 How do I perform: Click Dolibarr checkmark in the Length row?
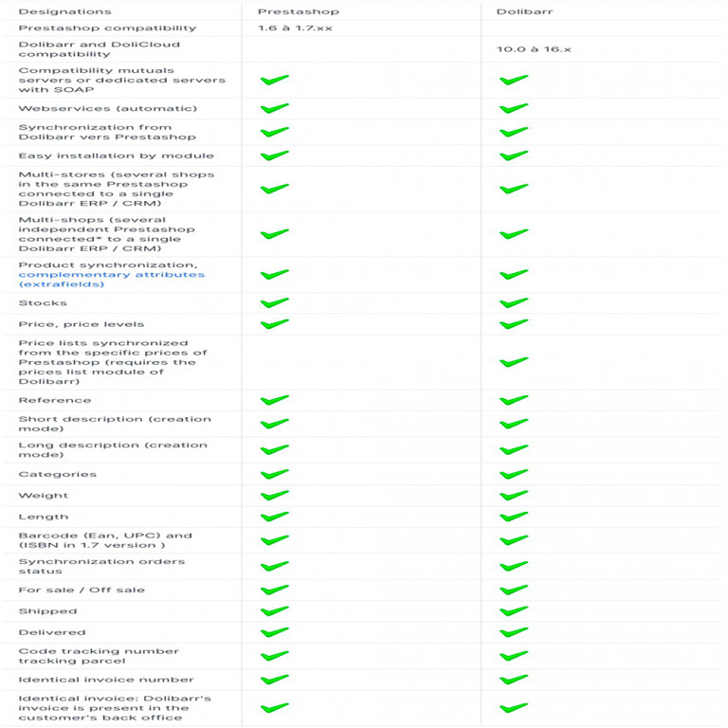[x=514, y=517]
